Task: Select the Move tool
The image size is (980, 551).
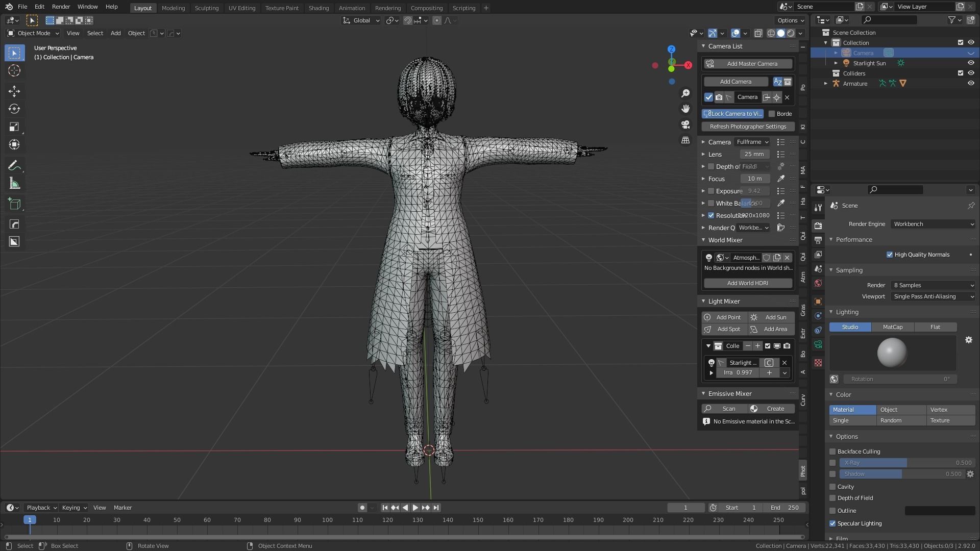Action: [14, 91]
